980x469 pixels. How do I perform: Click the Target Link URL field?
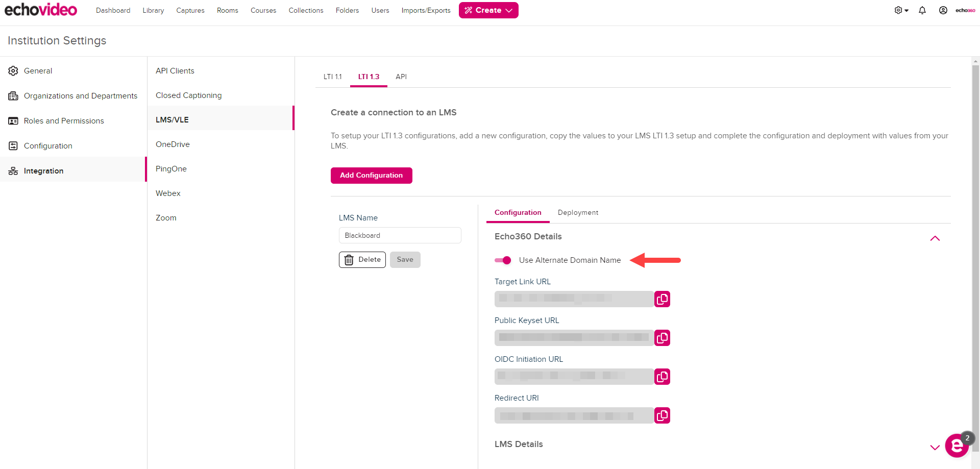pos(574,299)
